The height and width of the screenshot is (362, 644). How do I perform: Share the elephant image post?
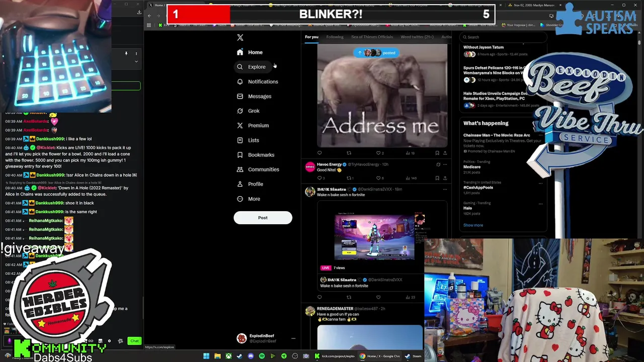(x=445, y=153)
